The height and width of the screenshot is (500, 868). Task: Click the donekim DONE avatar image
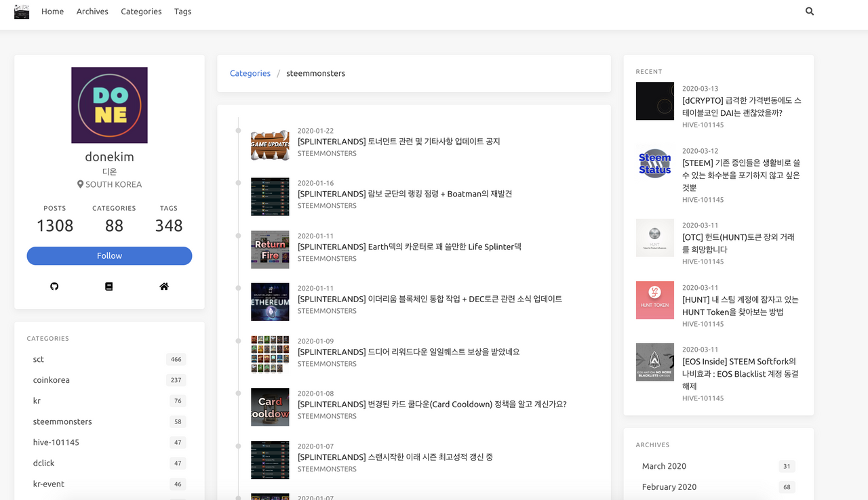click(109, 105)
